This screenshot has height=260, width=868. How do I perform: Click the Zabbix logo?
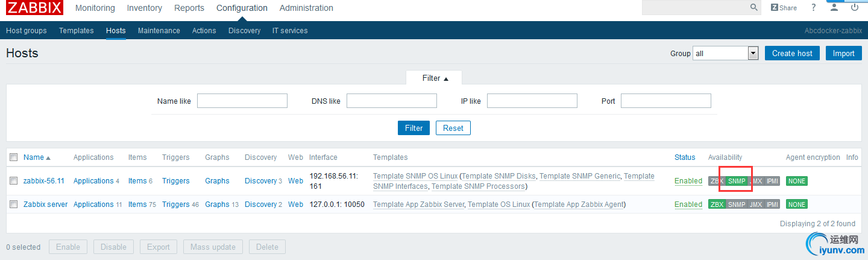[34, 8]
